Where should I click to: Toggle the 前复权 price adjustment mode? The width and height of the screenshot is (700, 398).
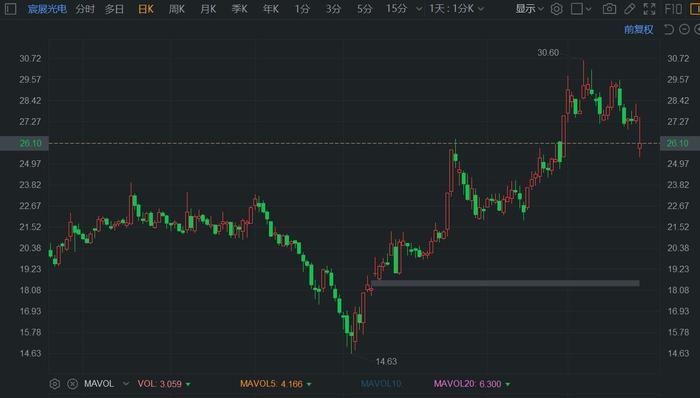pyautogui.click(x=638, y=29)
